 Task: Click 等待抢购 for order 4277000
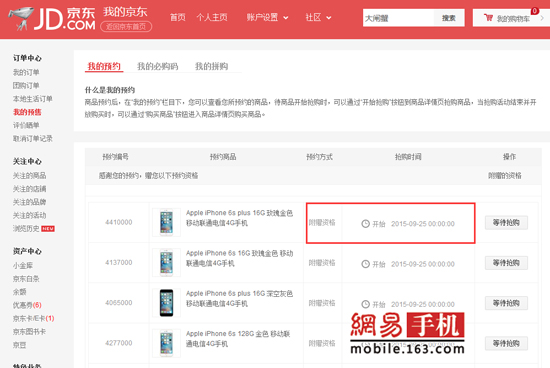click(506, 343)
